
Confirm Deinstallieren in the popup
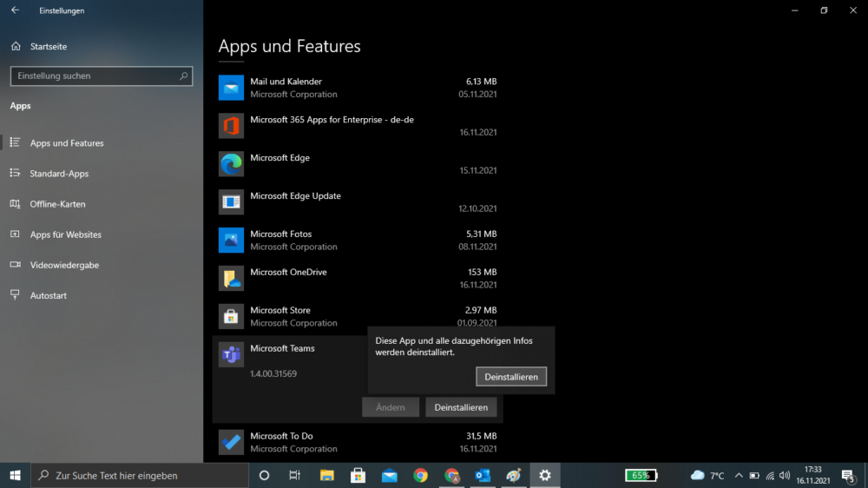pyautogui.click(x=511, y=377)
